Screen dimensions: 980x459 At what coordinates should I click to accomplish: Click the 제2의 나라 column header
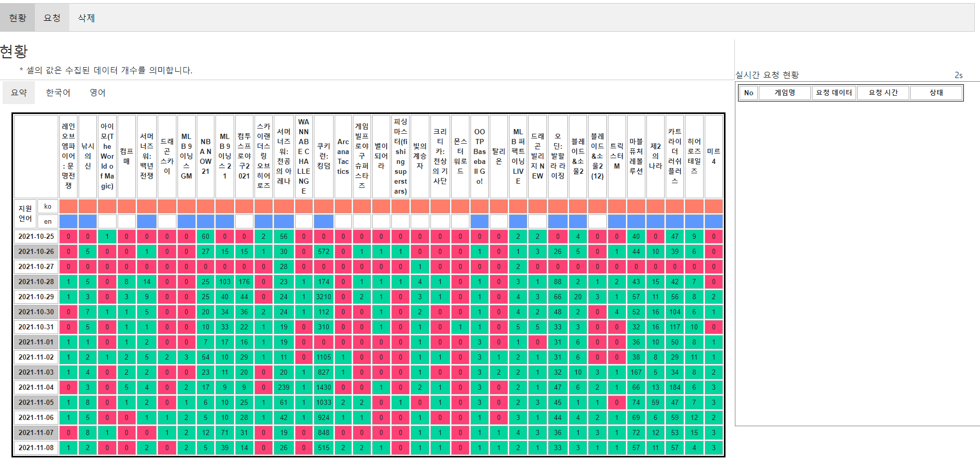tap(655, 156)
